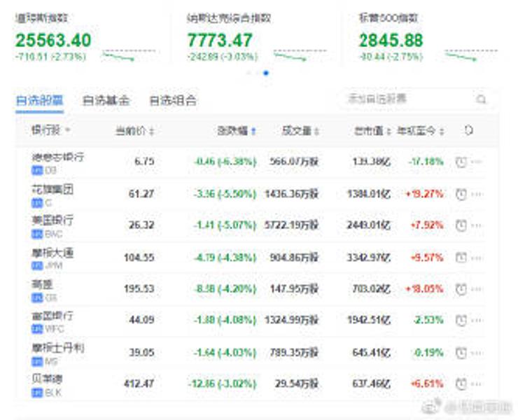This screenshot has height=420, width=518.
Task: Click the refresh icon in the table header
Action: click(x=469, y=130)
